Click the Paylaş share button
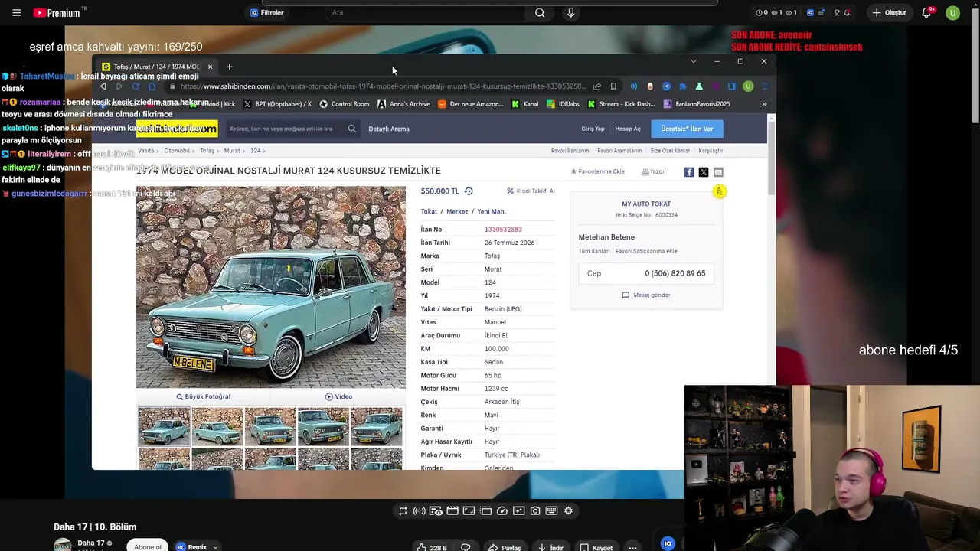 point(505,547)
